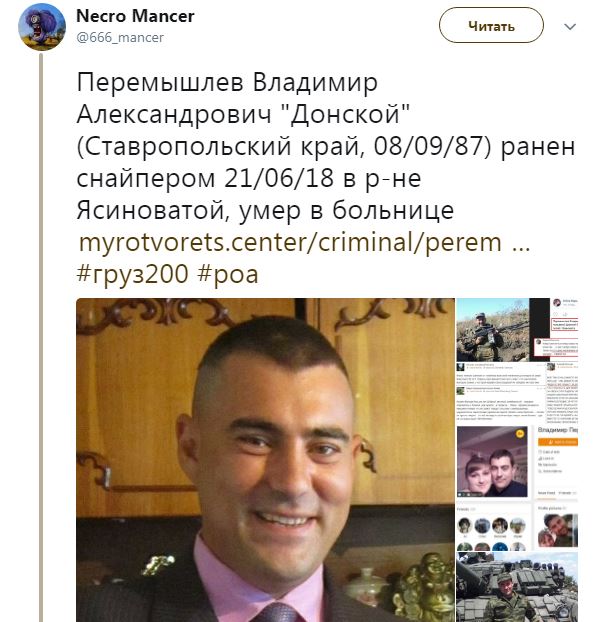This screenshot has height=622, width=610.
Task: Click the vertical thread line below avatar
Action: pyautogui.click(x=41, y=337)
